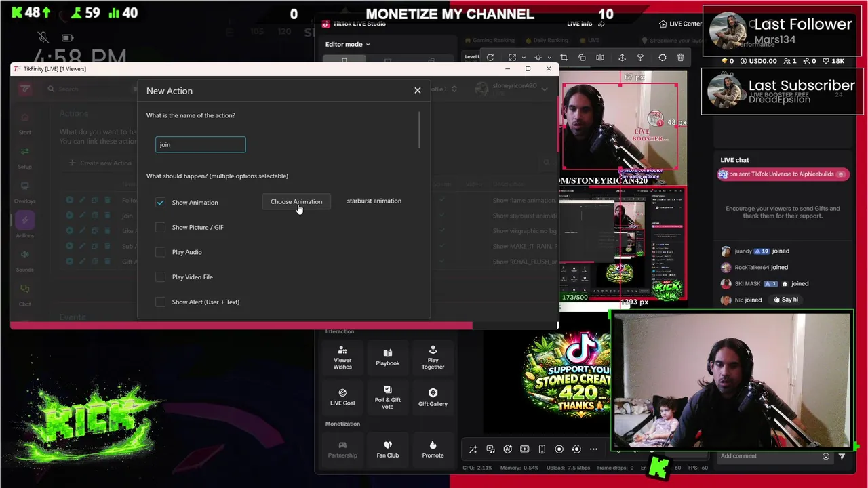Open Setup in the TikFinity sidebar

[24, 157]
